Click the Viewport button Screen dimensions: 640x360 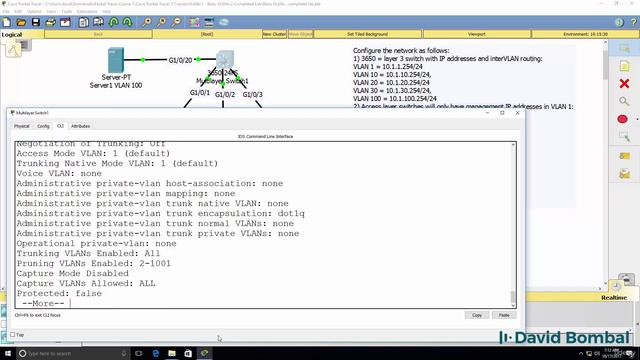coord(477,34)
